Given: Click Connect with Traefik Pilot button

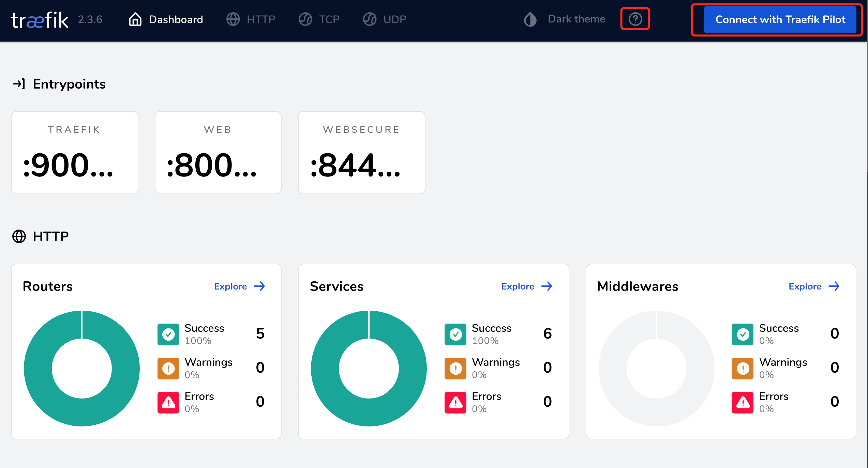Looking at the screenshot, I should [x=780, y=19].
